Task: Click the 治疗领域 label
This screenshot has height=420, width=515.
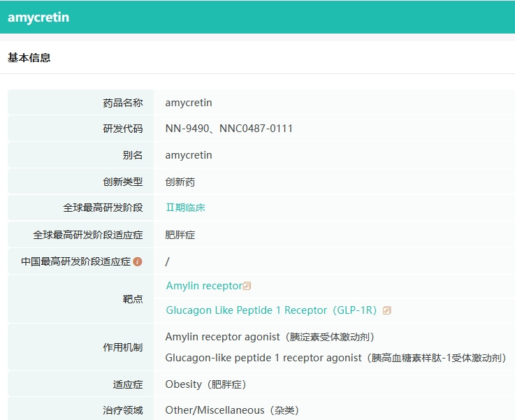Action: point(122,410)
